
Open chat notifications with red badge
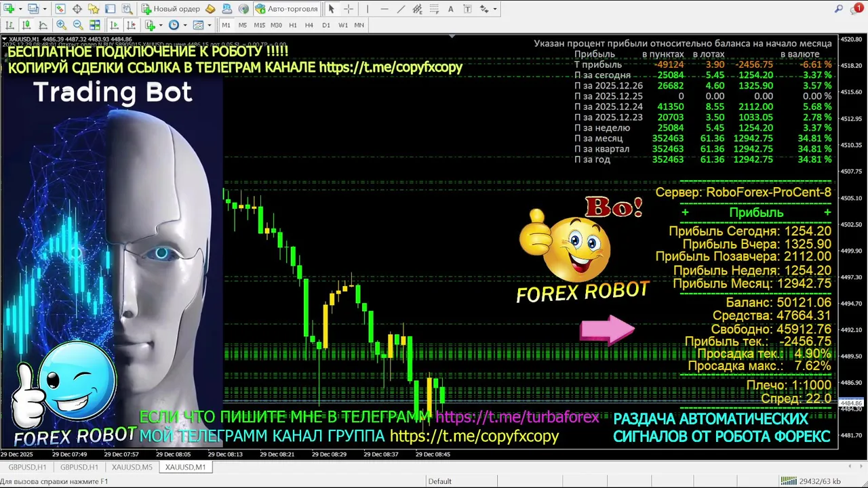point(857,8)
